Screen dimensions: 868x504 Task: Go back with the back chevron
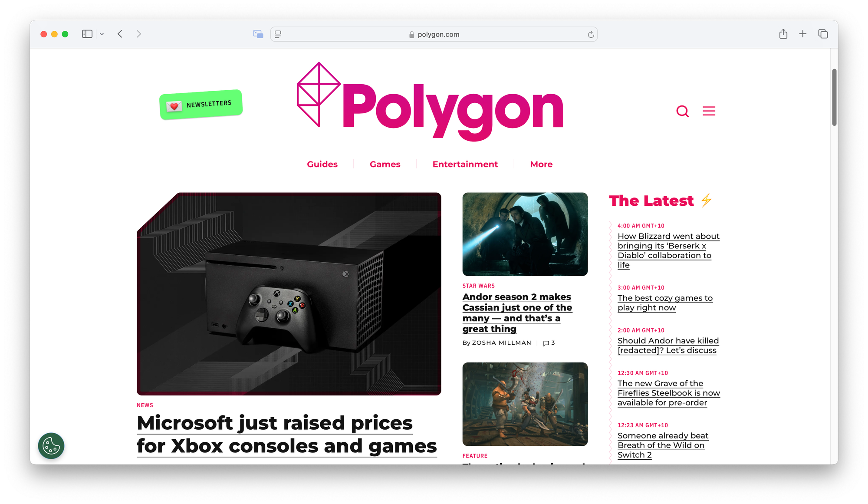tap(120, 34)
